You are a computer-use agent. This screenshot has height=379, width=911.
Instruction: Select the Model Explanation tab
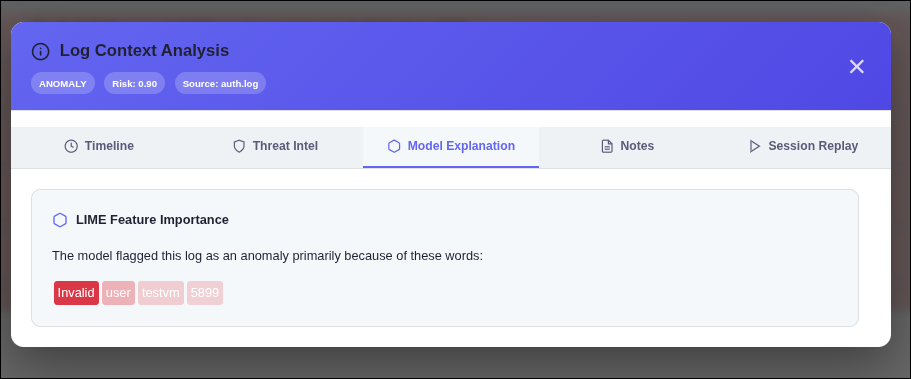point(451,147)
